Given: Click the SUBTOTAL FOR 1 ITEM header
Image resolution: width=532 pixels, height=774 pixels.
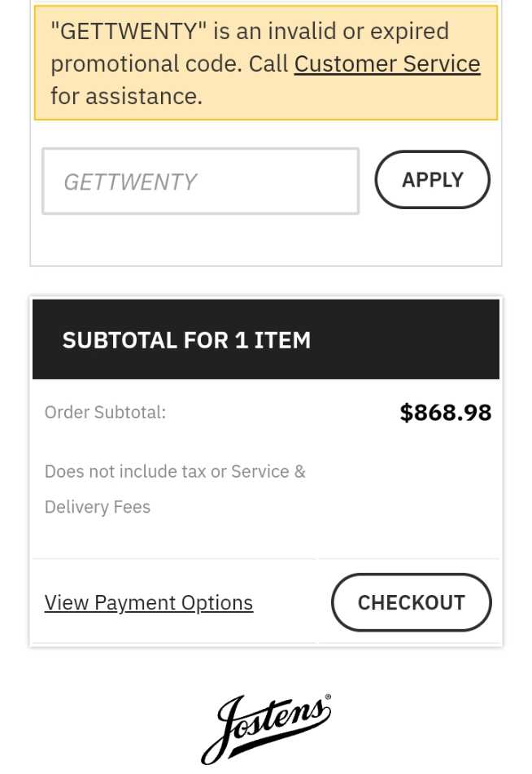Looking at the screenshot, I should tap(186, 339).
